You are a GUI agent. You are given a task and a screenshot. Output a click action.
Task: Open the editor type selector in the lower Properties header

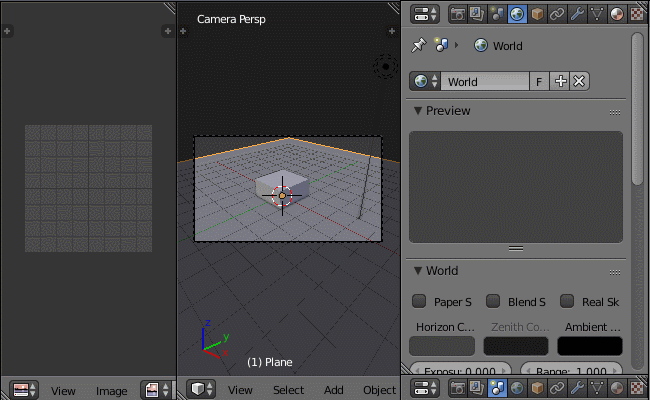coord(425,388)
